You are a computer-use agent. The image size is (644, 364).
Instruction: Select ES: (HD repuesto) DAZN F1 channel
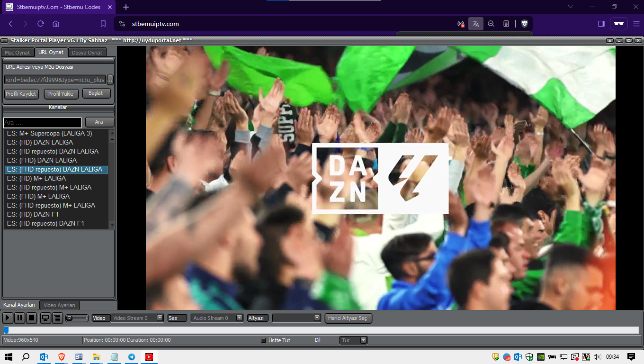coord(56,223)
